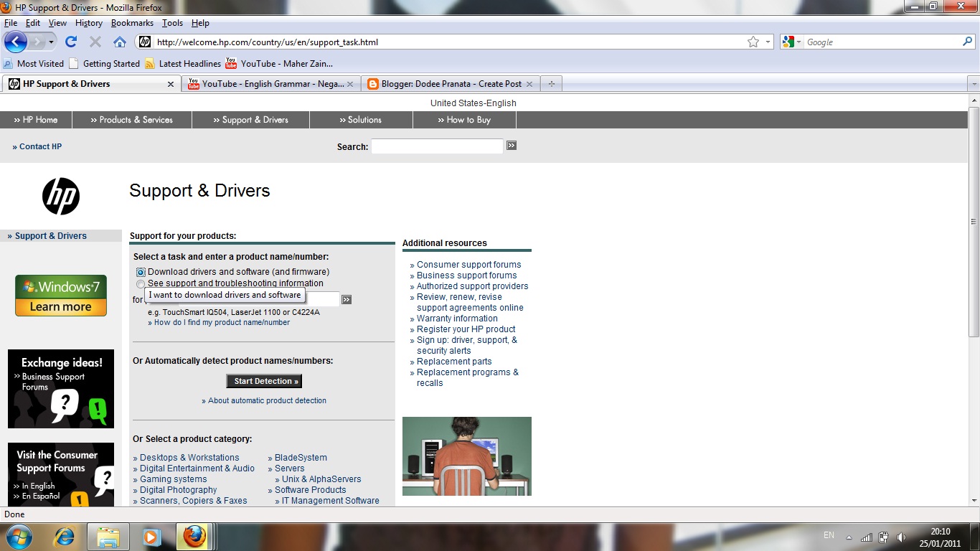Open the Windows Start menu orb
The image size is (980, 551).
pyautogui.click(x=19, y=537)
